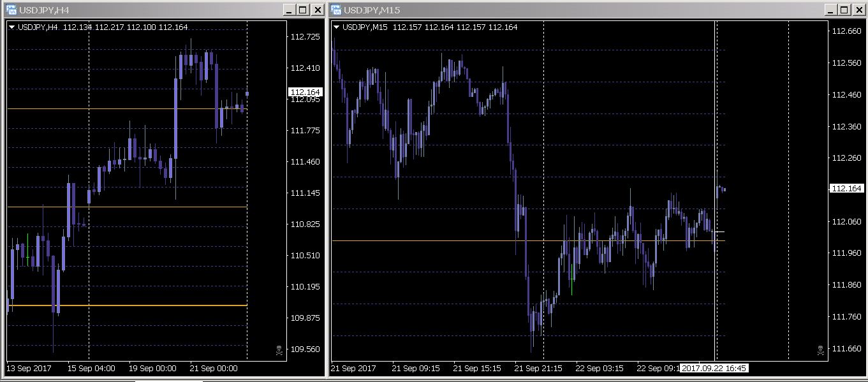The image size is (868, 382).
Task: Click the 21 Sep 2017 date on M15 timeline
Action: pyautogui.click(x=353, y=368)
